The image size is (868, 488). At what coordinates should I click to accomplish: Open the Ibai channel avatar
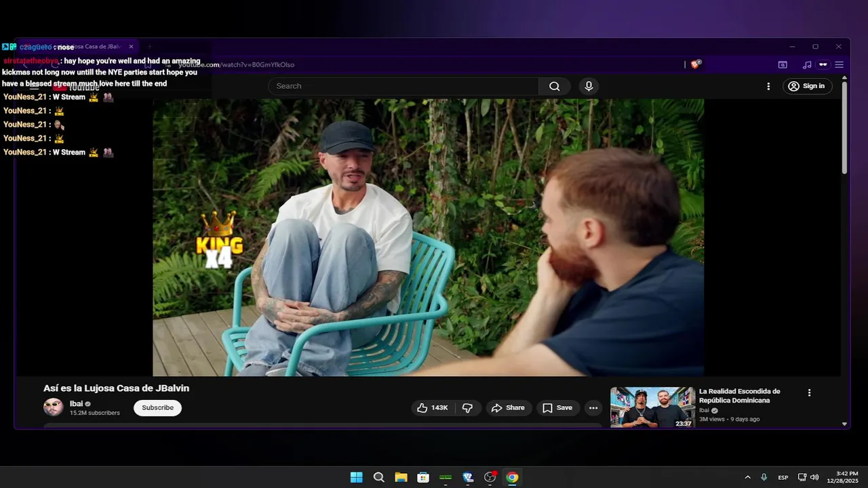tap(54, 407)
